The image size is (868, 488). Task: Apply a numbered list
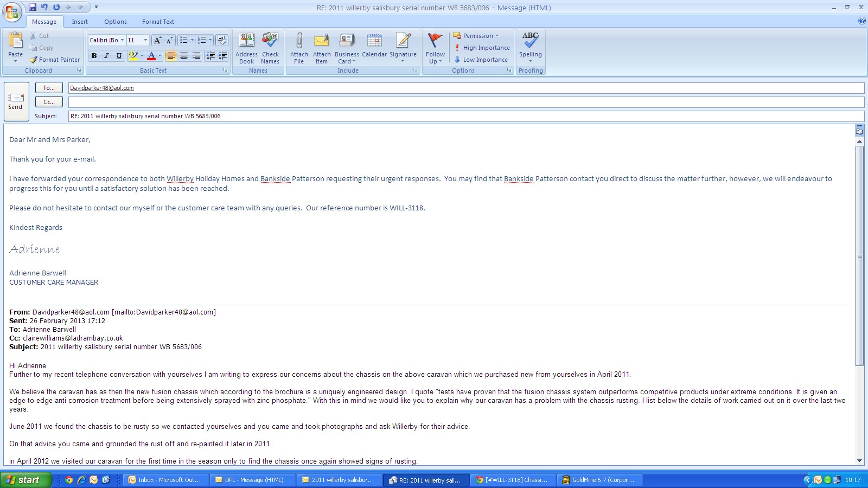tap(202, 40)
